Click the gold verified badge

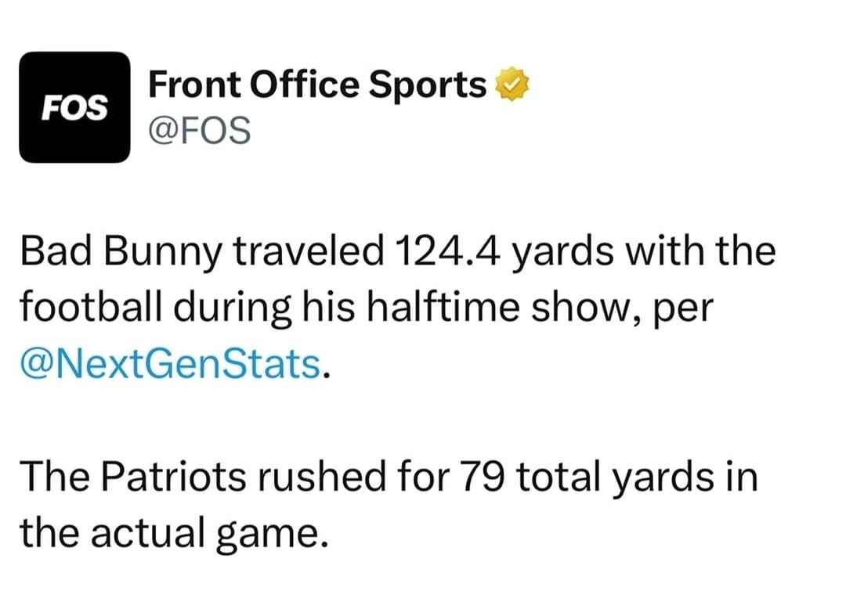point(512,85)
